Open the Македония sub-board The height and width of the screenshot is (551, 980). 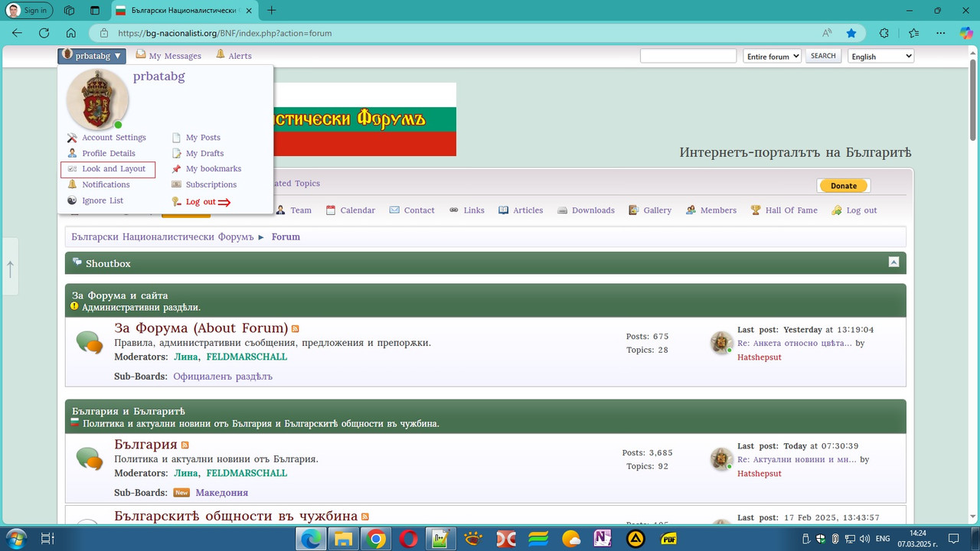[x=221, y=493]
